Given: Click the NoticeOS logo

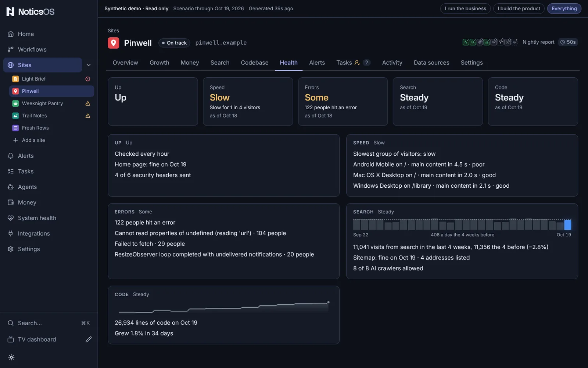Looking at the screenshot, I should (x=31, y=12).
